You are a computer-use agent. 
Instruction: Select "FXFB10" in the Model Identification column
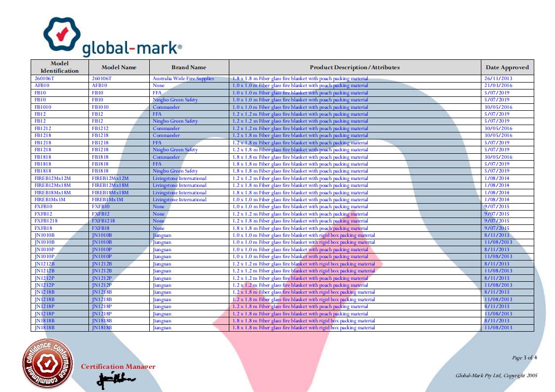[43, 207]
